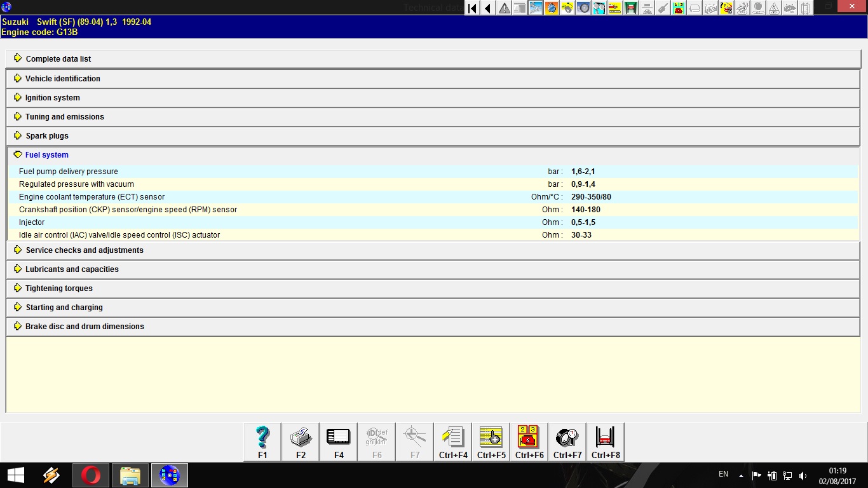This screenshot has width=868, height=488.
Task: Click the EN language indicator in tray
Action: pos(723,475)
